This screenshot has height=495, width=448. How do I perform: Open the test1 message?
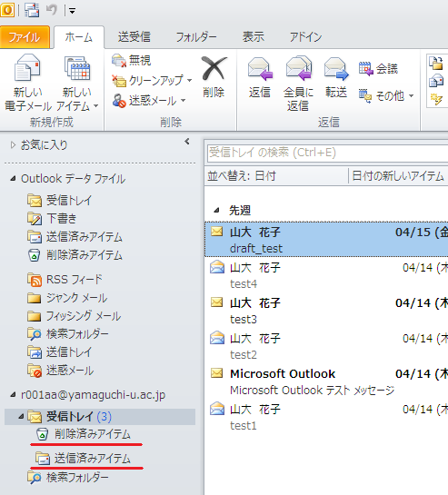[x=326, y=417]
